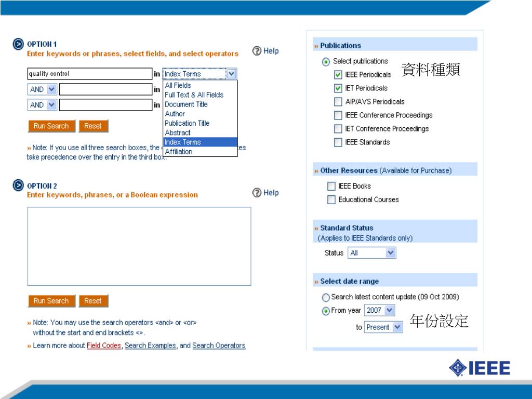The image size is (532, 399).
Task: Toggle the Index Terms field dropdown arrow
Action: click(x=231, y=74)
